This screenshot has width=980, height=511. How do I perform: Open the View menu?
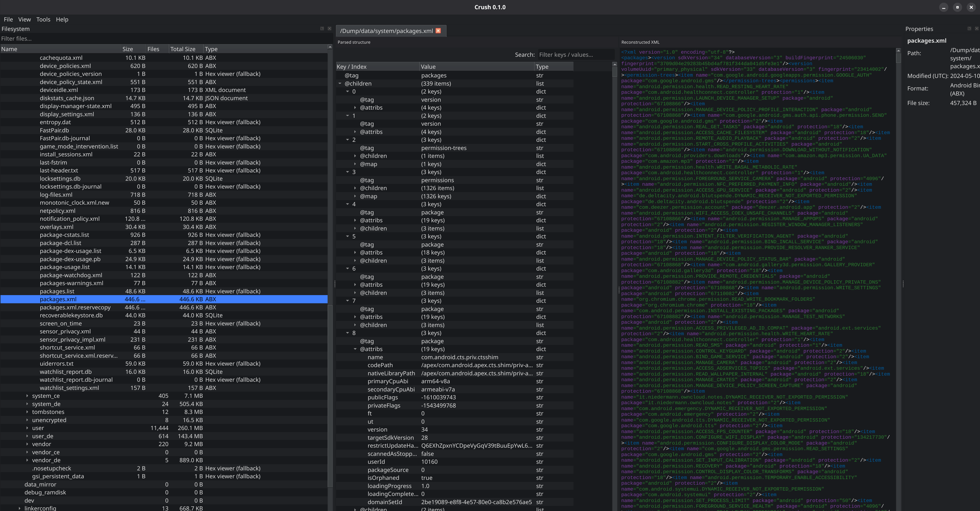(x=24, y=19)
